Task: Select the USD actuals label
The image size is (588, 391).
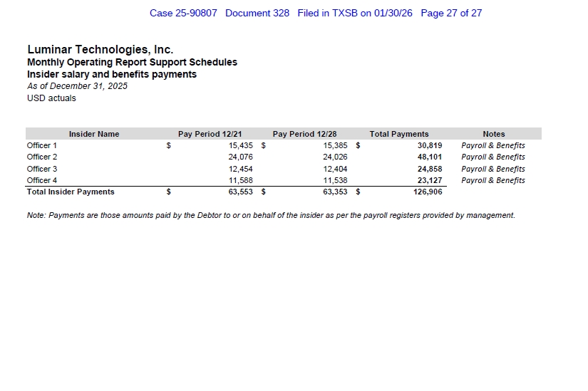Action: pos(51,98)
